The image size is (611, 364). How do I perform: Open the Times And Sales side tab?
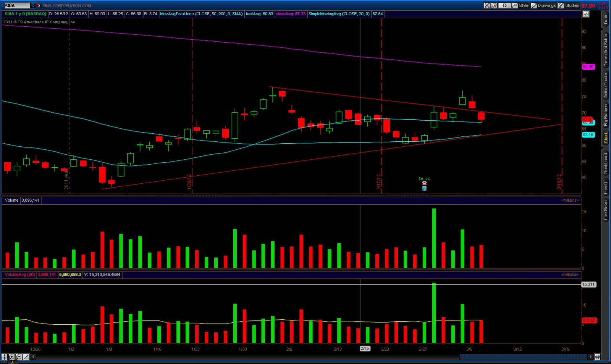pos(606,50)
